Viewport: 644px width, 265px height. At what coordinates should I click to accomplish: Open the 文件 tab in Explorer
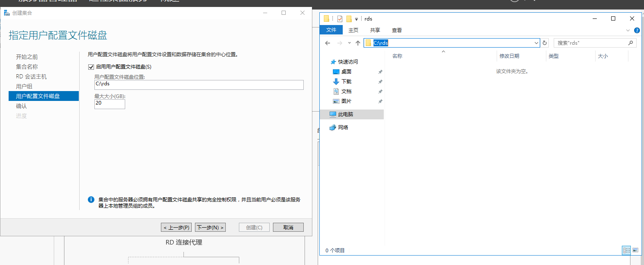coord(331,30)
